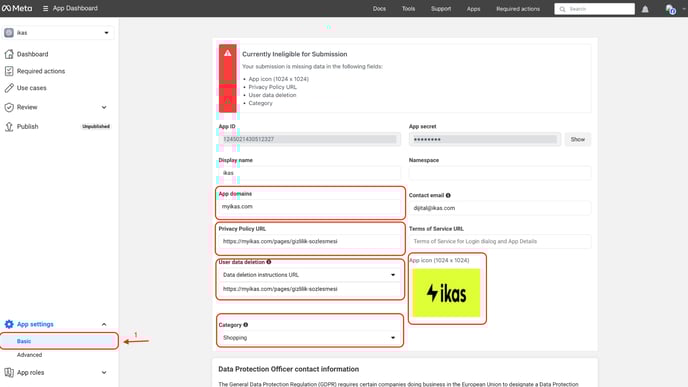
Task: Open the Support menu
Action: (441, 9)
